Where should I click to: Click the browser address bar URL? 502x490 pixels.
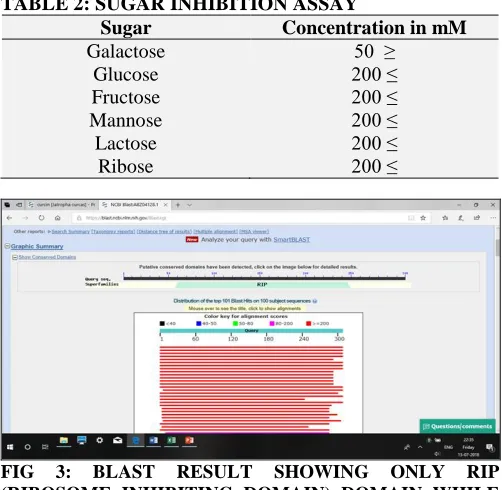(126, 218)
